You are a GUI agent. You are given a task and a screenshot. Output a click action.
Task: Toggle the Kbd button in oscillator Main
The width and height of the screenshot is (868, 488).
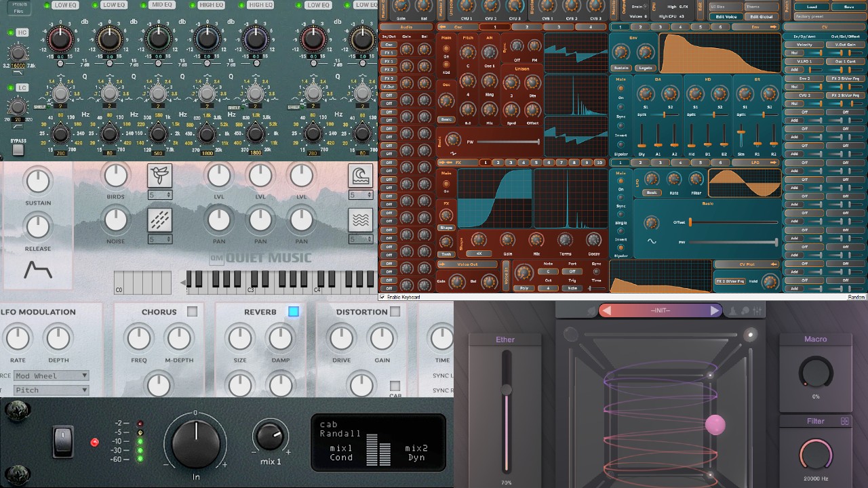(446, 64)
